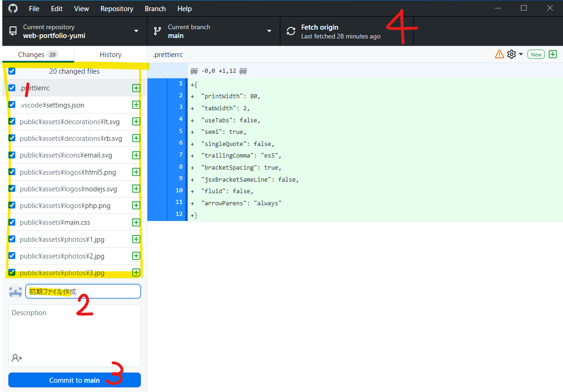Click the added-file icon on main.css row
Image resolution: width=563 pixels, height=392 pixels.
136,222
